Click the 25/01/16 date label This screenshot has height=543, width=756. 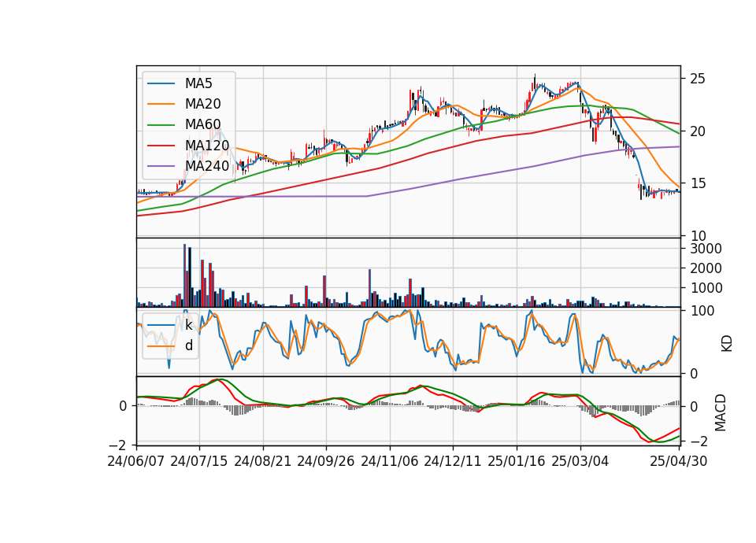click(x=517, y=462)
